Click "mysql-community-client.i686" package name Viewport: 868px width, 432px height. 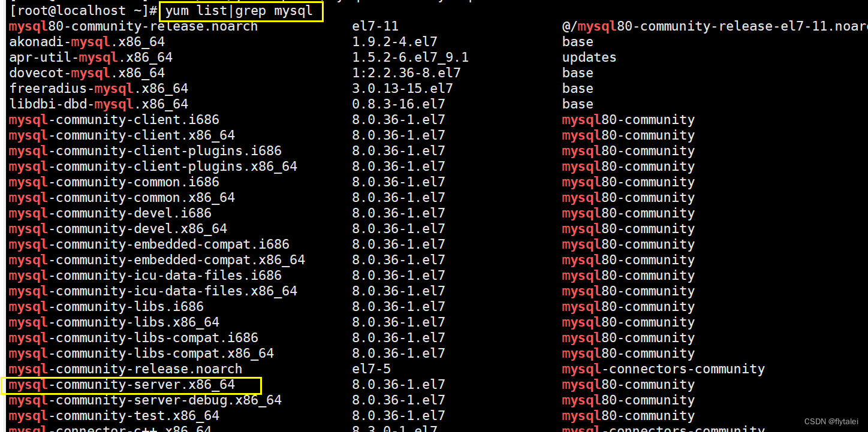click(114, 120)
